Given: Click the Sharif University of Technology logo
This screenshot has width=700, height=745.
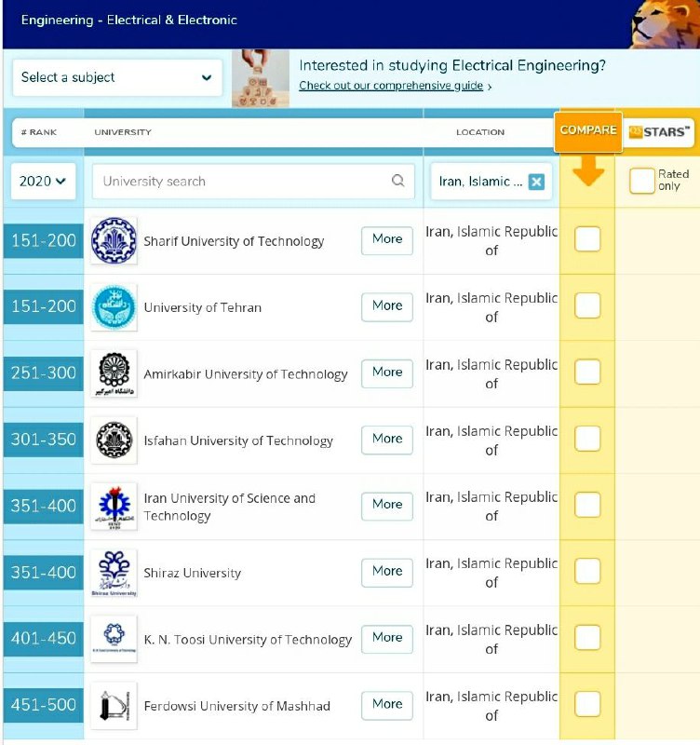Looking at the screenshot, I should [114, 240].
